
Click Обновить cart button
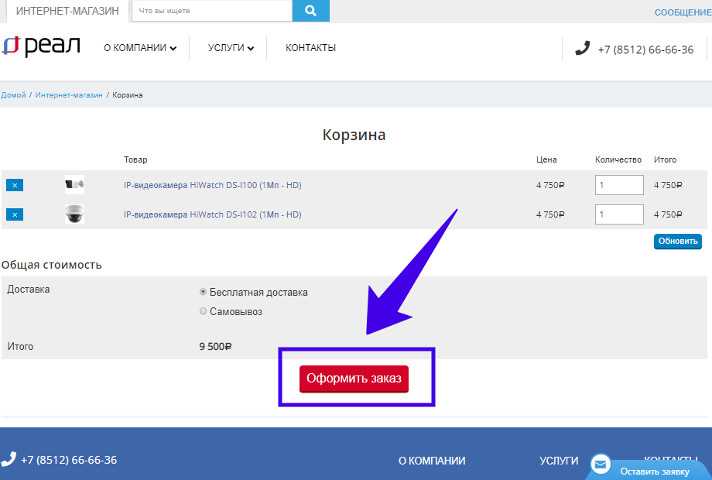[x=677, y=241]
